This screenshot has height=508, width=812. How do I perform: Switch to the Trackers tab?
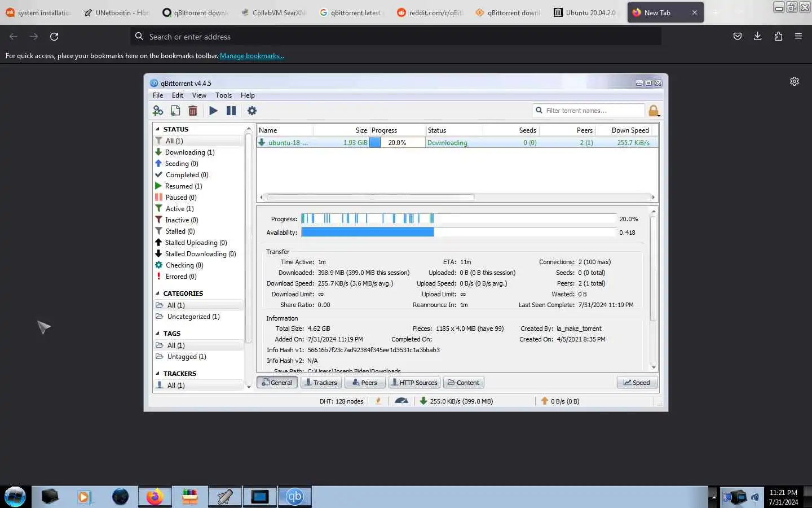pos(320,383)
